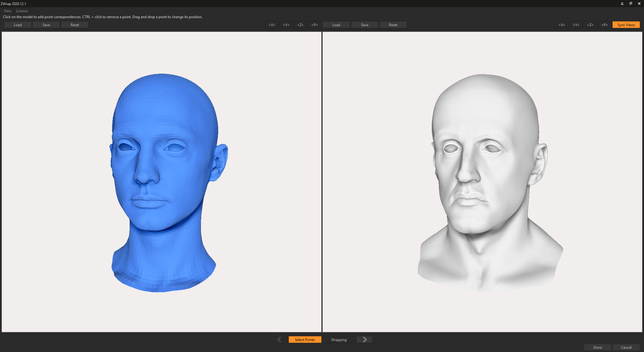The height and width of the screenshot is (352, 644).
Task: Toggle the Sync Views button
Action: pos(626,25)
